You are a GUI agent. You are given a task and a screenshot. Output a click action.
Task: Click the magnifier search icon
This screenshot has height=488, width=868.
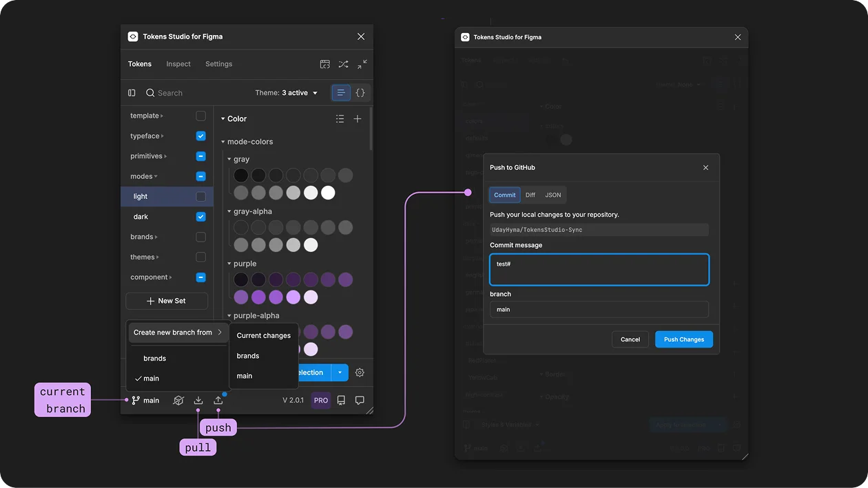(150, 93)
